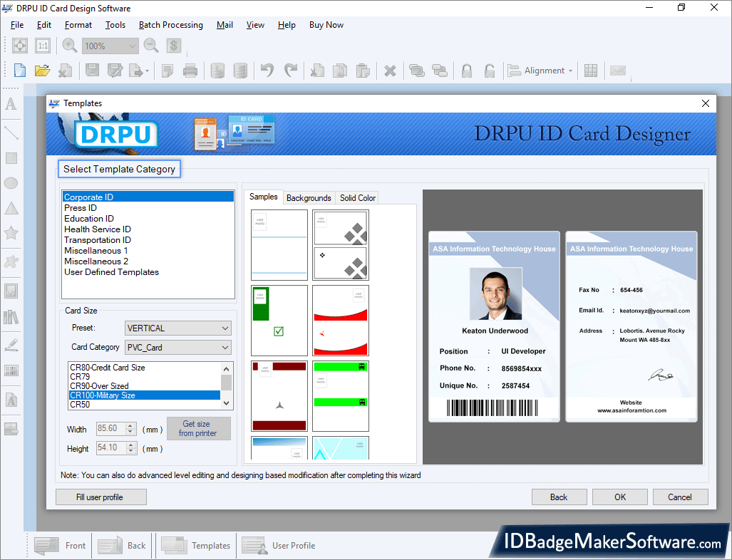Click the Save floppy disk icon
This screenshot has height=560, width=732.
point(92,71)
